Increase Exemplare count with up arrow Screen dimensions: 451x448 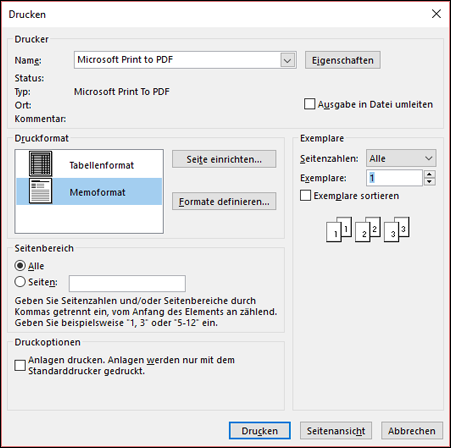(x=430, y=174)
